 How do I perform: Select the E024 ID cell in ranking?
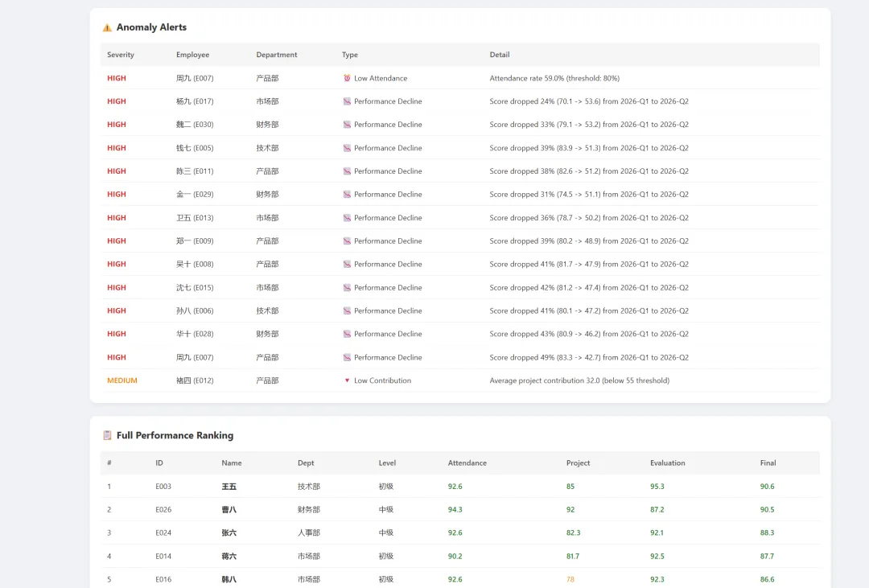tap(163, 533)
